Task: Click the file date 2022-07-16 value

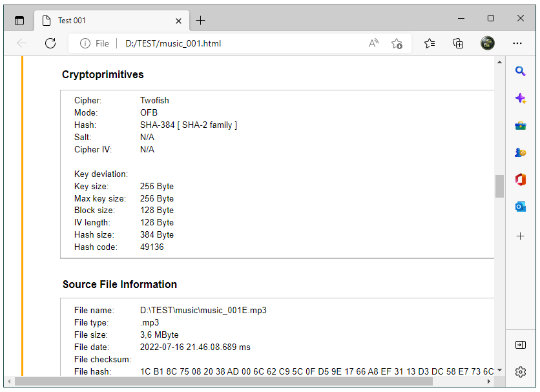Action: [x=195, y=347]
